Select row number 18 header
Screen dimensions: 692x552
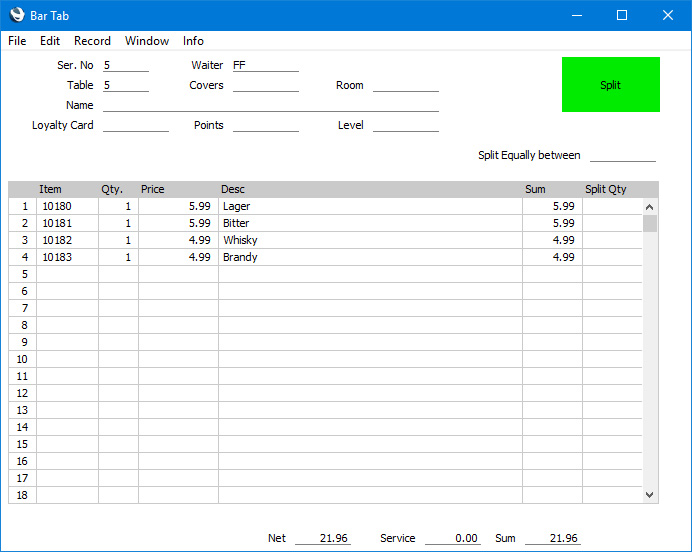(23, 495)
